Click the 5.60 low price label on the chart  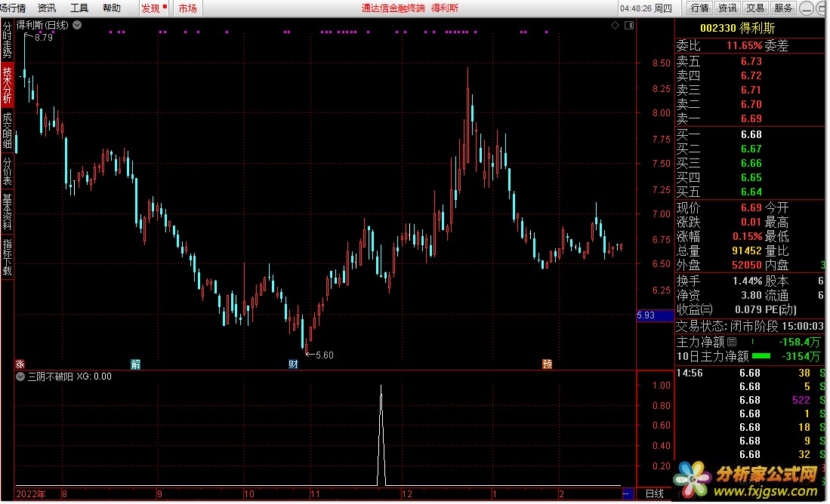click(x=325, y=355)
